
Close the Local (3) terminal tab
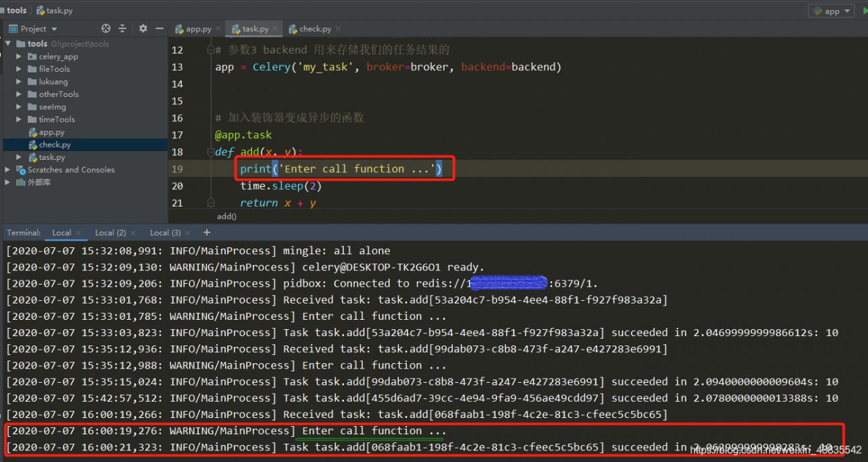click(188, 232)
